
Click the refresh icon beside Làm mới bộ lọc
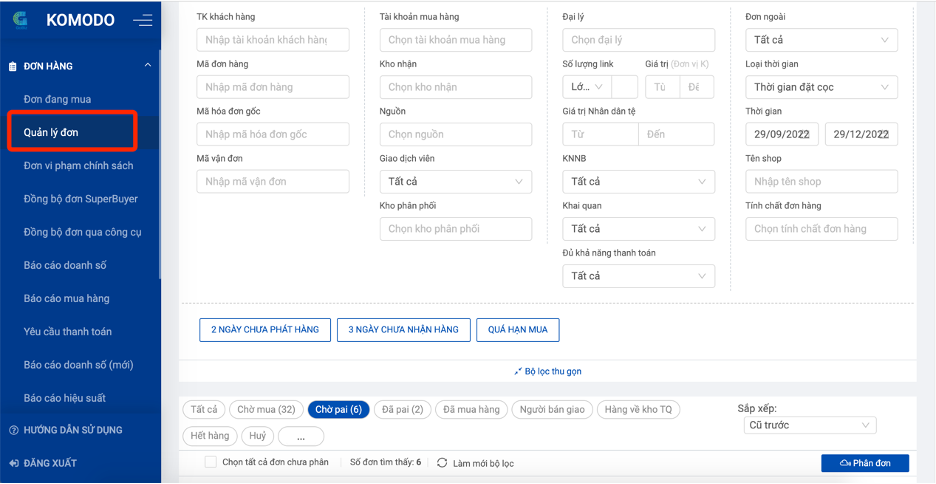click(442, 463)
